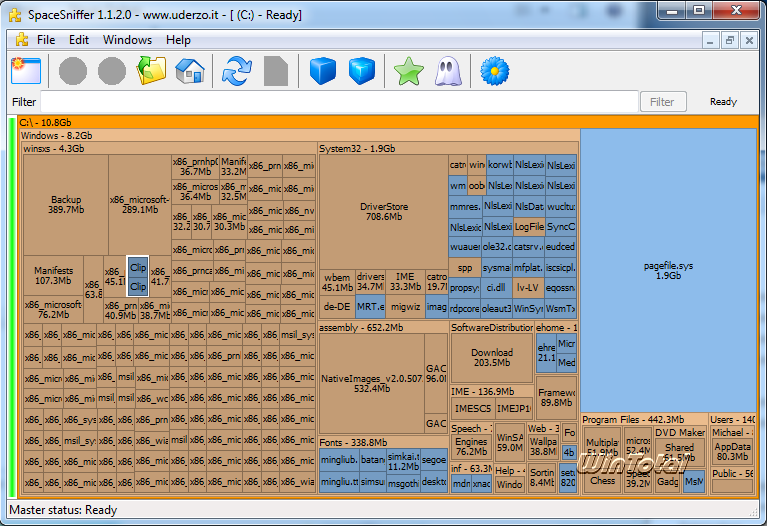Click the second blue cube icon
Viewport: 767px width, 526px height.
click(x=360, y=71)
